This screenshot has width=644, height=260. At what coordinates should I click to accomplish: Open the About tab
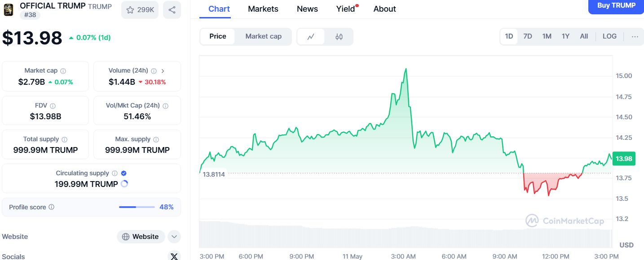tap(385, 9)
